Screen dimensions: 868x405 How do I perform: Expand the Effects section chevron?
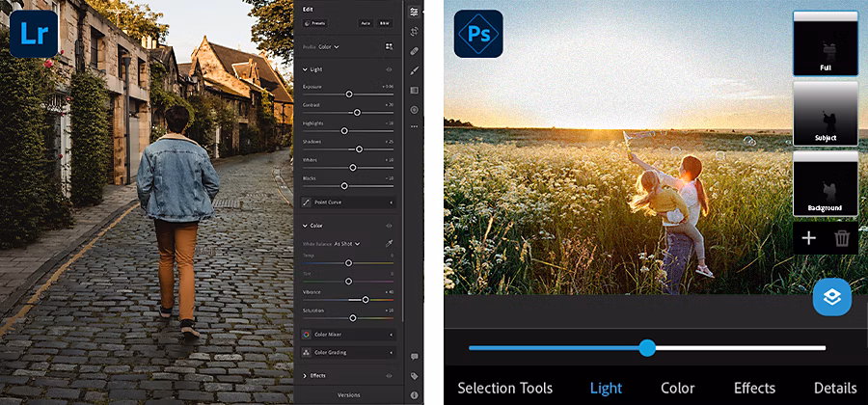(x=305, y=376)
